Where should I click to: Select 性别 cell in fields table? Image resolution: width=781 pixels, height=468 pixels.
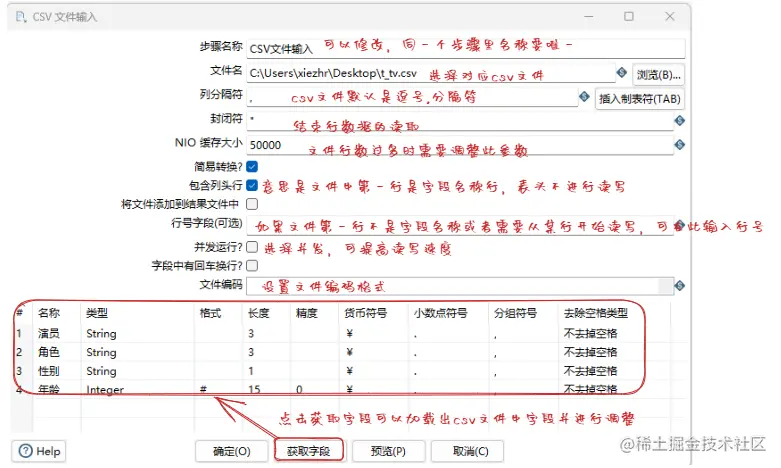tap(49, 371)
